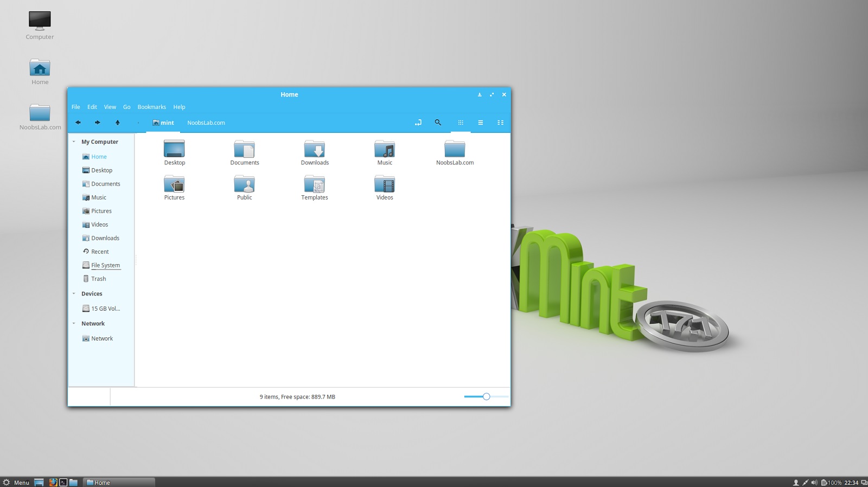This screenshot has width=868, height=487.
Task: Switch to list view in the toolbar
Action: pos(481,123)
